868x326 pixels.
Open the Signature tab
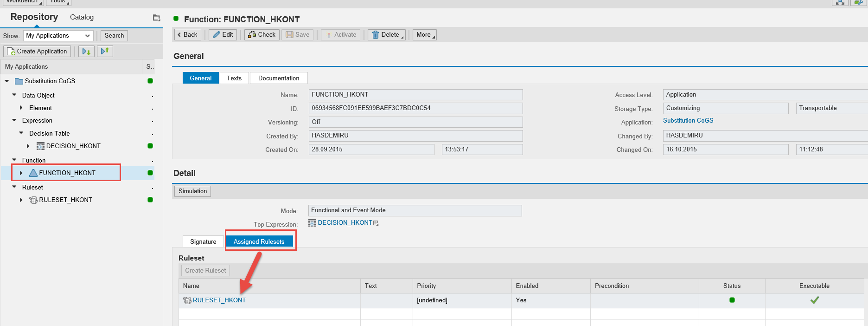203,241
